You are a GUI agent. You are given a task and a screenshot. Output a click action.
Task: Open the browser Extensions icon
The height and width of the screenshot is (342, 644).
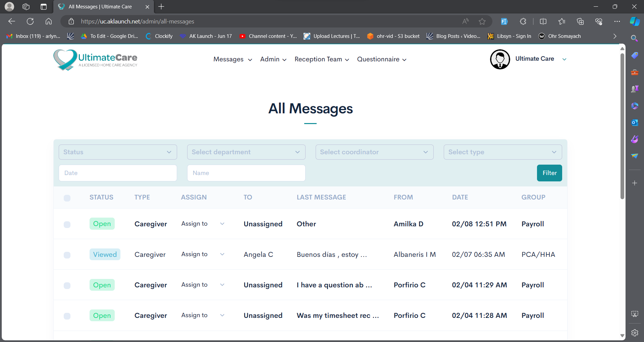tap(523, 21)
